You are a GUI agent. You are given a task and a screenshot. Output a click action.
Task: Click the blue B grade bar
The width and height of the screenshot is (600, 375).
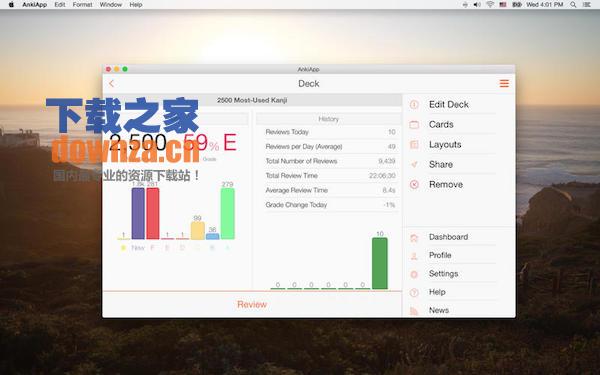tap(212, 236)
